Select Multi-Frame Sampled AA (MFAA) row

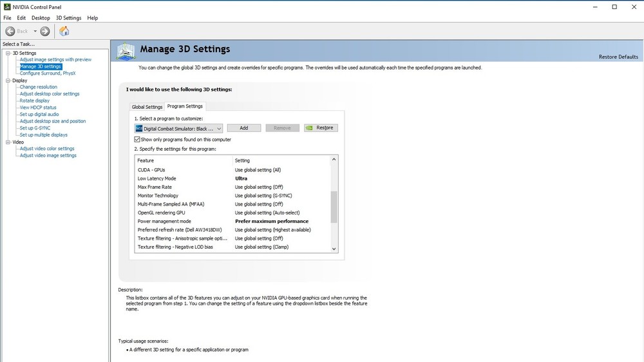click(232, 204)
